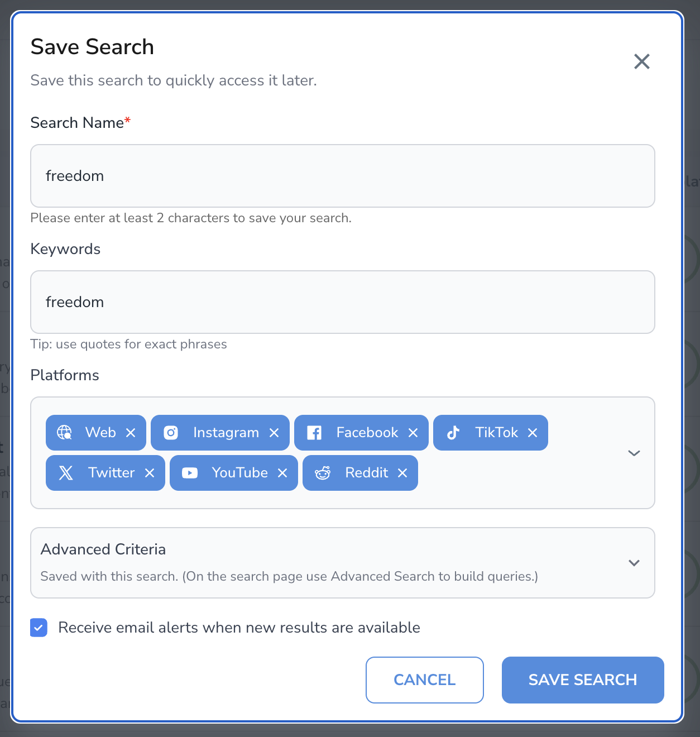The image size is (700, 737).
Task: Click the Receive email alerts label
Action: coord(239,628)
